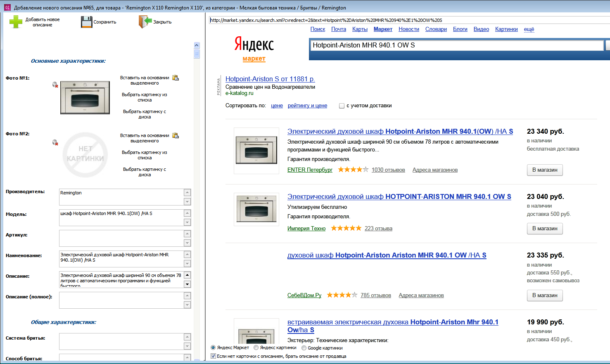The width and height of the screenshot is (610, 364).
Task: Click rating stars of СебеВДом.Ру shop
Action: (342, 295)
